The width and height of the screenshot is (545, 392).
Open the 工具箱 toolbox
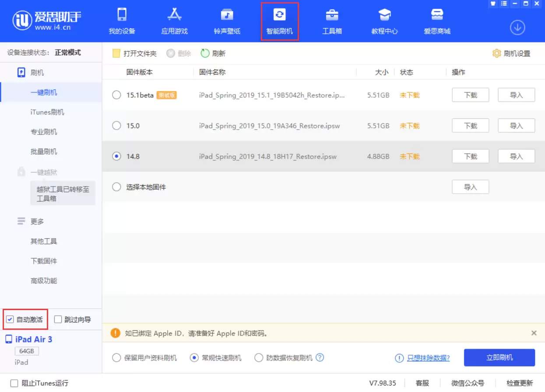point(332,21)
